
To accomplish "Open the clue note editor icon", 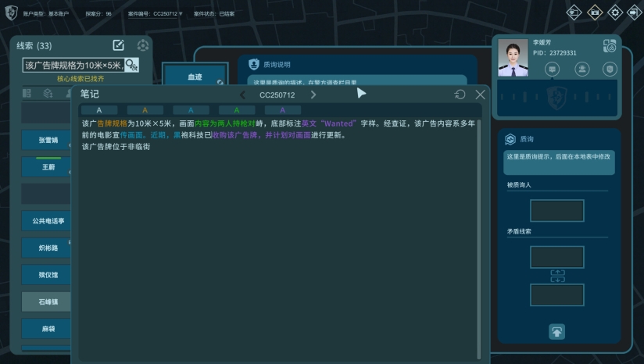I will coord(119,45).
